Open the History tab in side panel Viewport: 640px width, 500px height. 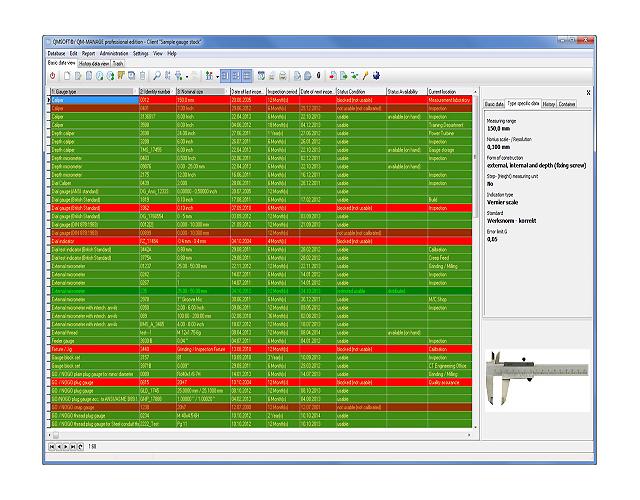click(549, 104)
